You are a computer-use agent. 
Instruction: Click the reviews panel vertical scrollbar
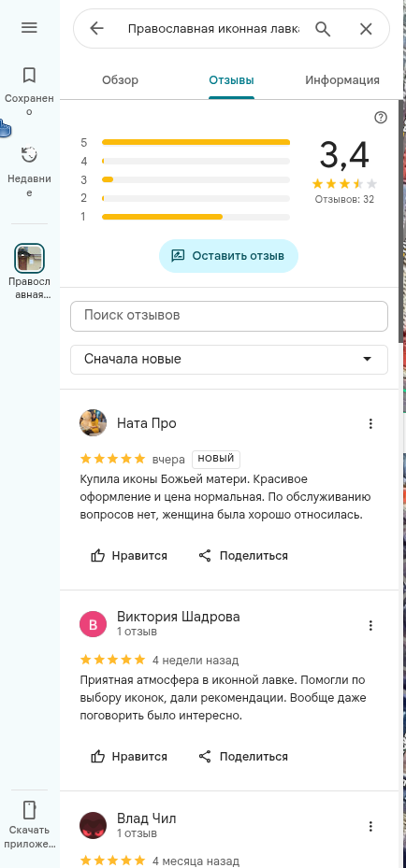[x=401, y=221]
